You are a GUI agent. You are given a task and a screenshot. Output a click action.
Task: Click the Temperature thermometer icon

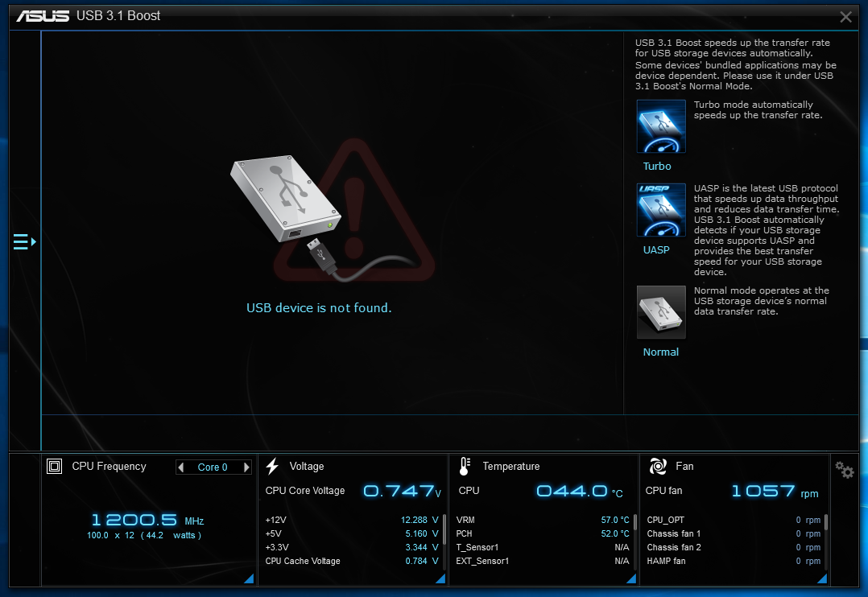tap(465, 467)
